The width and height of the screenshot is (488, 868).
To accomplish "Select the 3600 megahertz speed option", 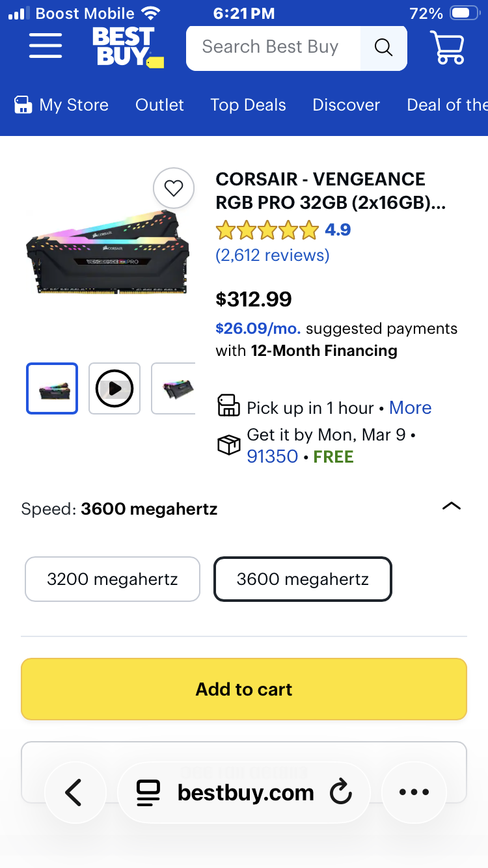I will pos(303,579).
